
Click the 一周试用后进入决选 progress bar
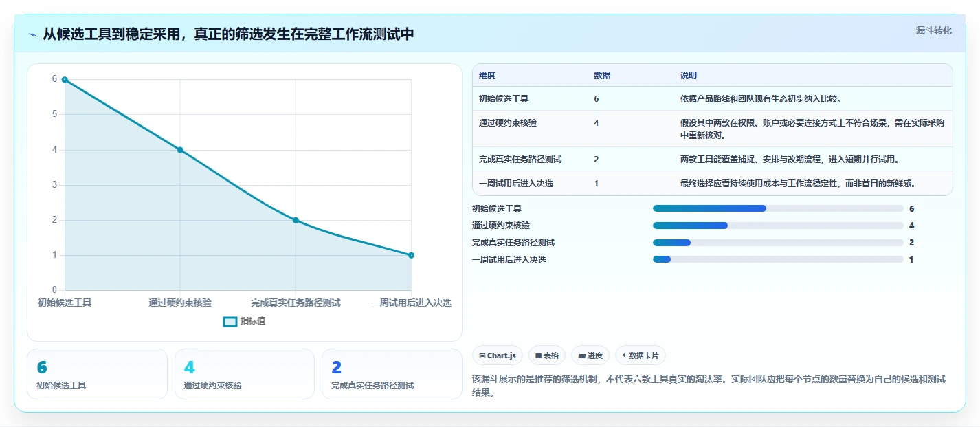click(778, 259)
